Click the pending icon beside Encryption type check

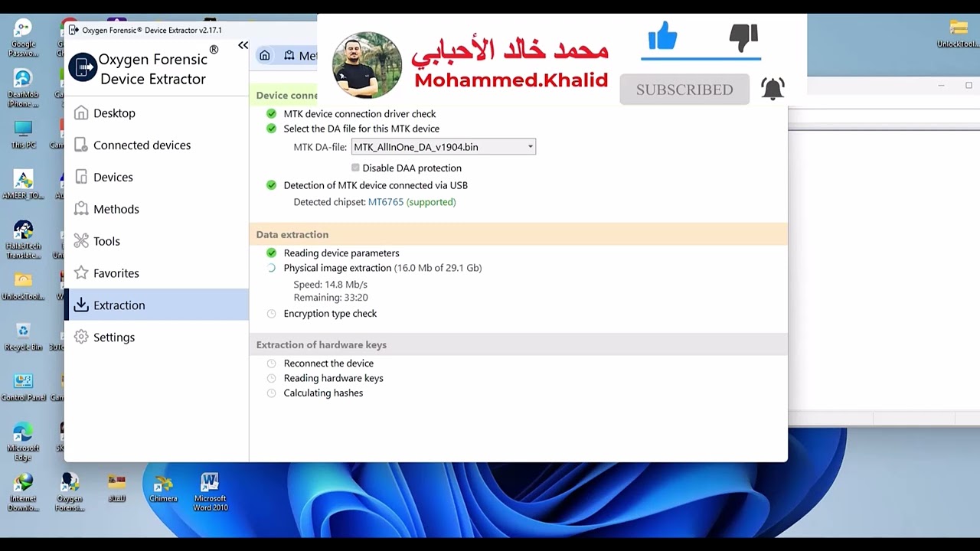coord(271,314)
